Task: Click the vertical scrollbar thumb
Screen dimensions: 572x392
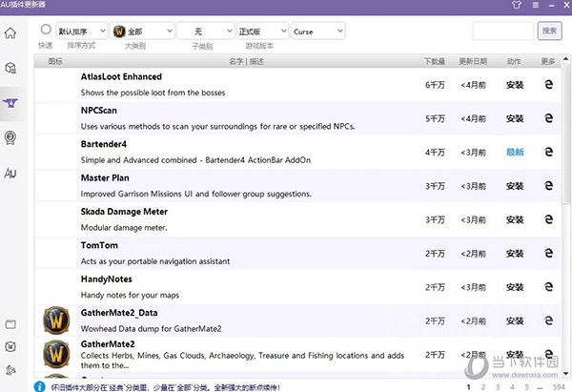Action: pyautogui.click(x=565, y=134)
